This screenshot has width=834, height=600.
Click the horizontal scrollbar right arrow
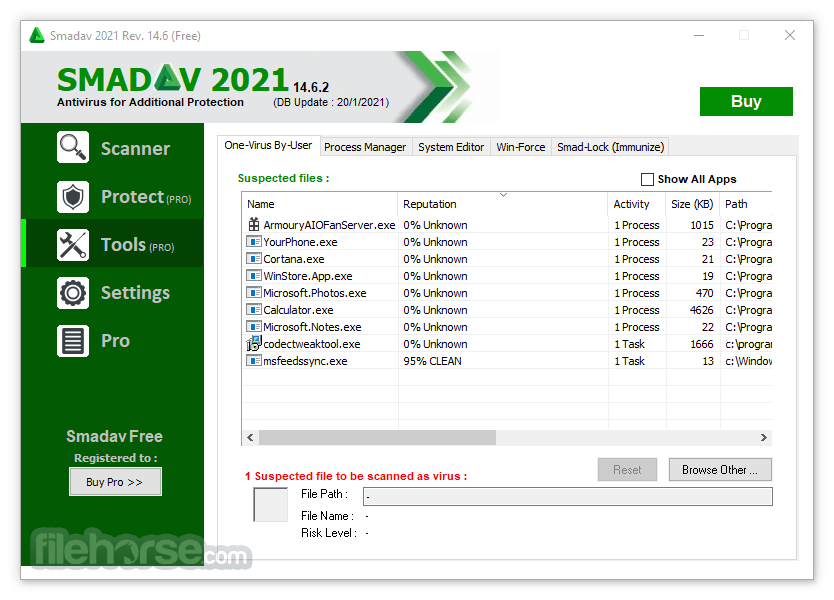763,437
